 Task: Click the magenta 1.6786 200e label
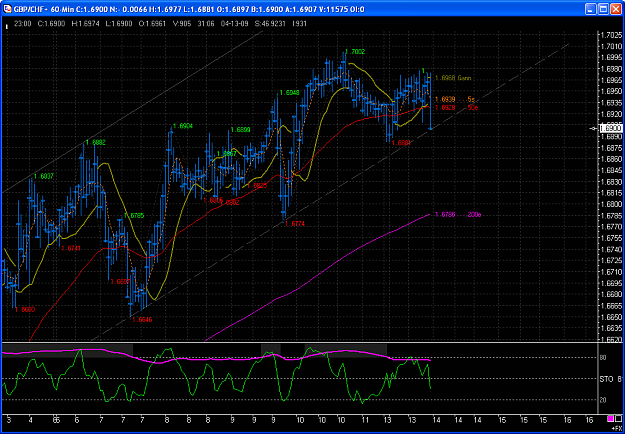pyautogui.click(x=458, y=215)
